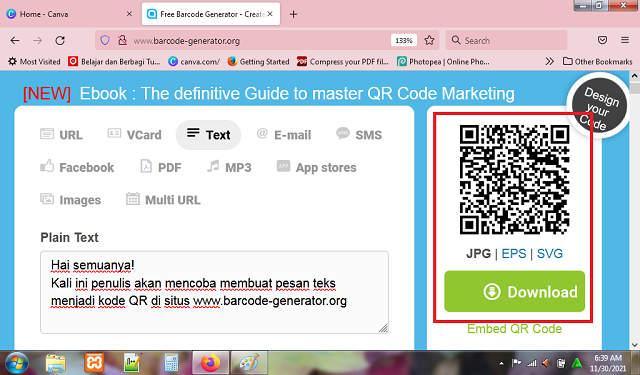Show hidden system tray icons
The width and height of the screenshot is (640, 375).
pyautogui.click(x=502, y=363)
